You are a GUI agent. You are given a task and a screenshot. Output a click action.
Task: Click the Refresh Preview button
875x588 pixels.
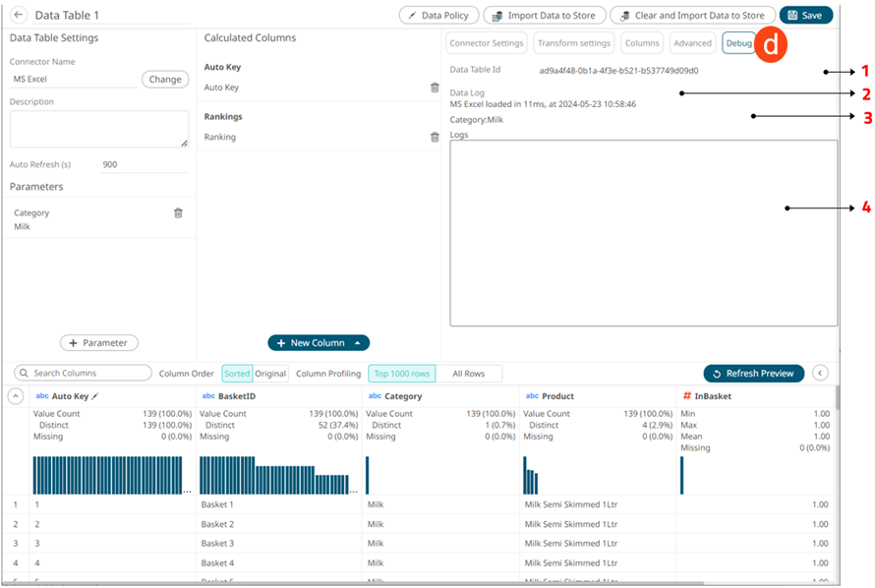pos(753,374)
